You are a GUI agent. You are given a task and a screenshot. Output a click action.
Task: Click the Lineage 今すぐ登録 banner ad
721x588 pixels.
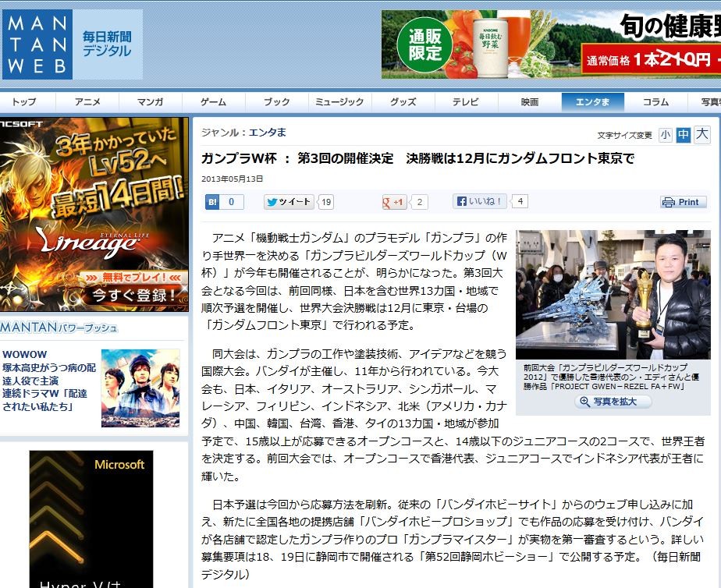pyautogui.click(x=94, y=214)
